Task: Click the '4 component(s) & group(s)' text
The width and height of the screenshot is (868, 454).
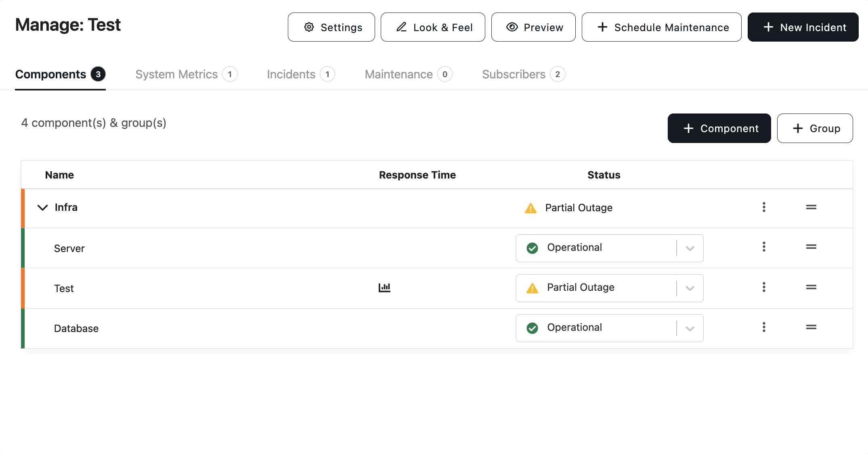Action: coord(94,123)
